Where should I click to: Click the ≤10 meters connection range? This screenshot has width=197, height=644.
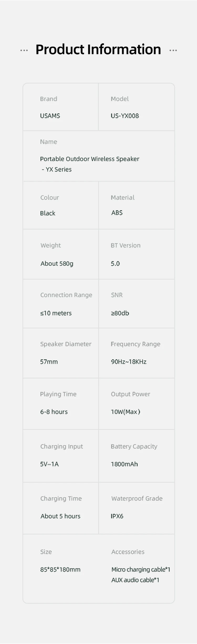click(x=56, y=313)
